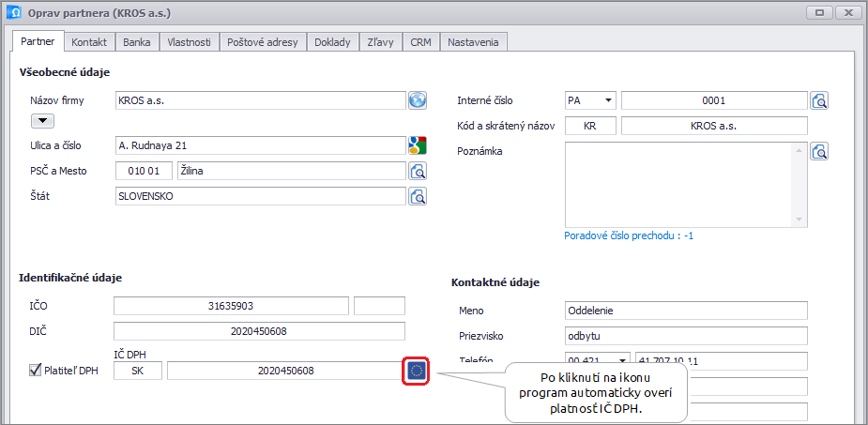Viewport: 868px width, 425px height.
Task: Expand the PA internal number dropdown
Action: 608,100
